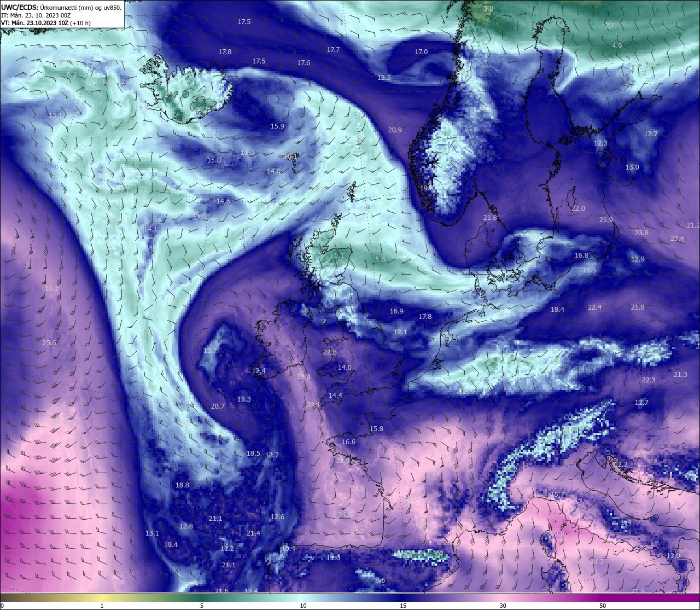Click the map value 8.5
This screenshot has width=700, height=610.
380,580
